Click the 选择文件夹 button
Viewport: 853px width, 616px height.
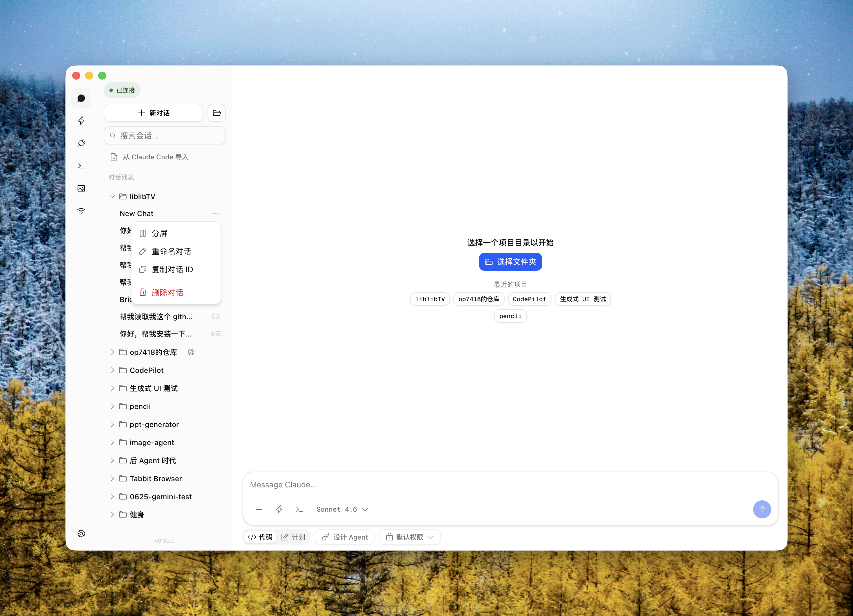coord(510,262)
